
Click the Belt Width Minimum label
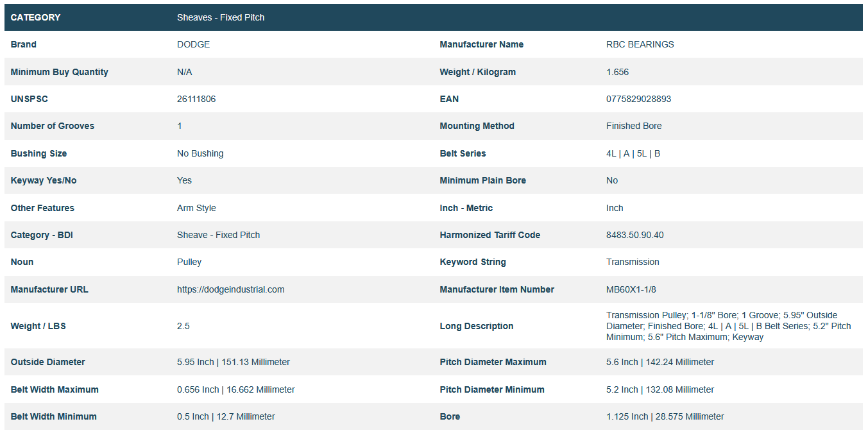(x=53, y=416)
